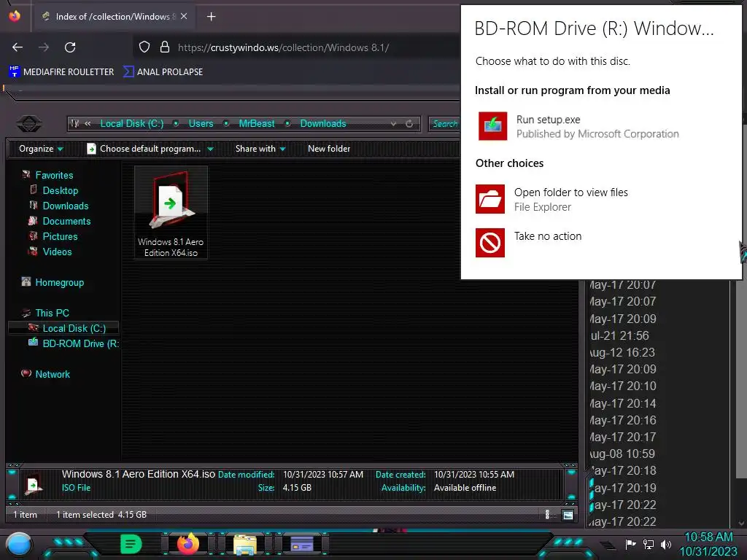Image resolution: width=747 pixels, height=560 pixels.
Task: Expand separator after Local Disk (C:) breadcrumb
Action: click(x=176, y=124)
